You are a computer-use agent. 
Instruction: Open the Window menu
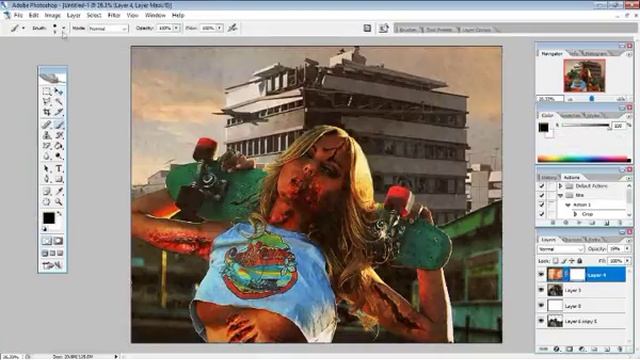point(155,15)
